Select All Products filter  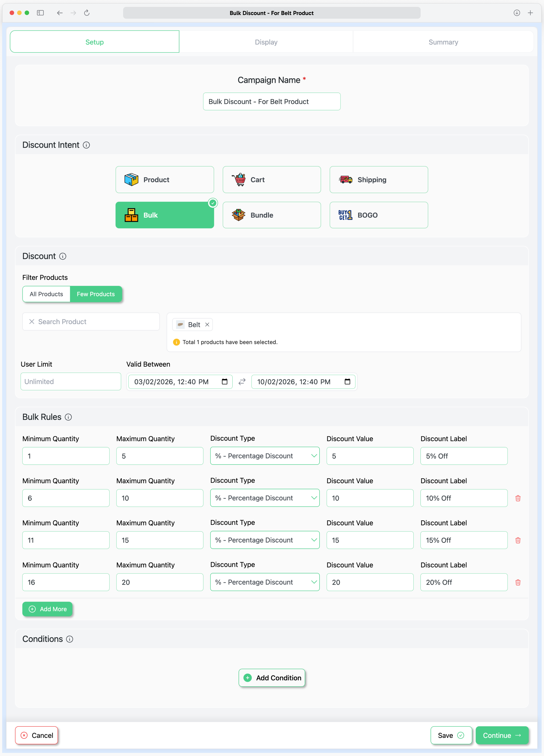(46, 294)
